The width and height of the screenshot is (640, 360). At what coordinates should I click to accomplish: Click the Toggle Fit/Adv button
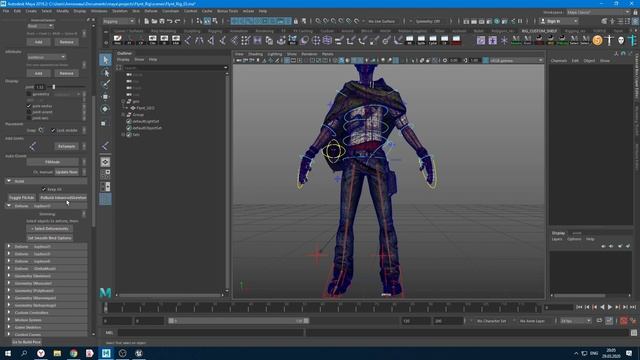pyautogui.click(x=22, y=198)
